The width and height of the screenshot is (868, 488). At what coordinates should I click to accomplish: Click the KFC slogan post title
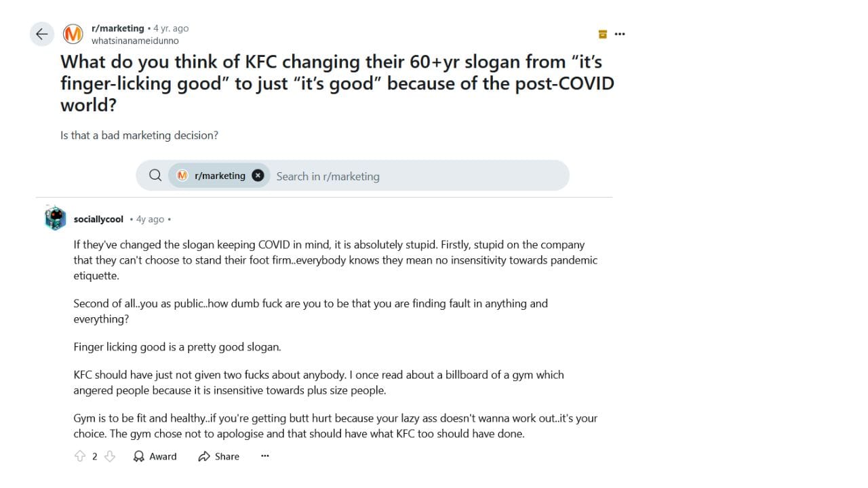(x=336, y=83)
